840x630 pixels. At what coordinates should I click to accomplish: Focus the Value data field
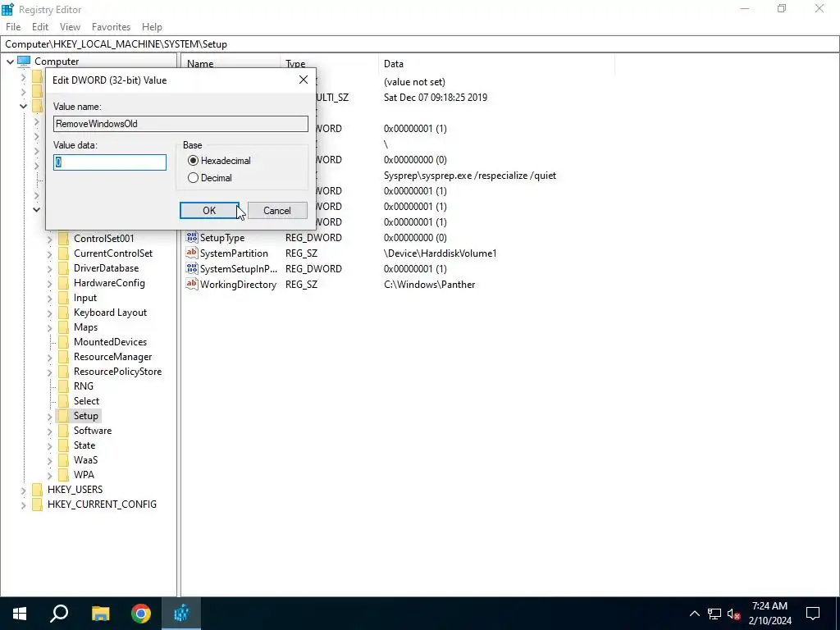click(x=110, y=162)
